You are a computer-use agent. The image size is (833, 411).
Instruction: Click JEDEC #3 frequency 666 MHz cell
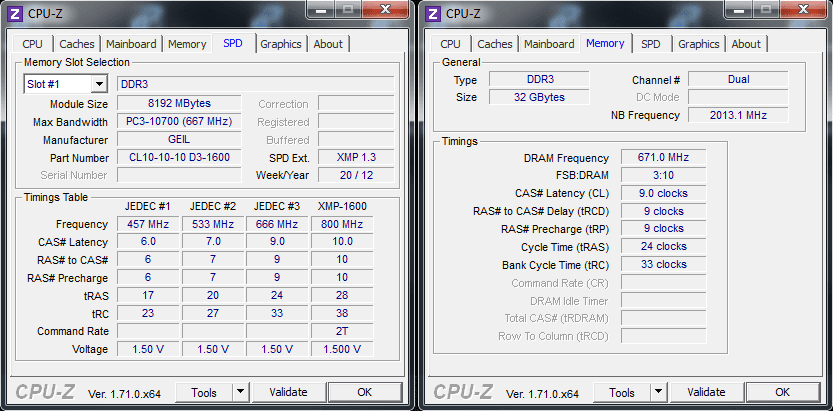click(277, 224)
